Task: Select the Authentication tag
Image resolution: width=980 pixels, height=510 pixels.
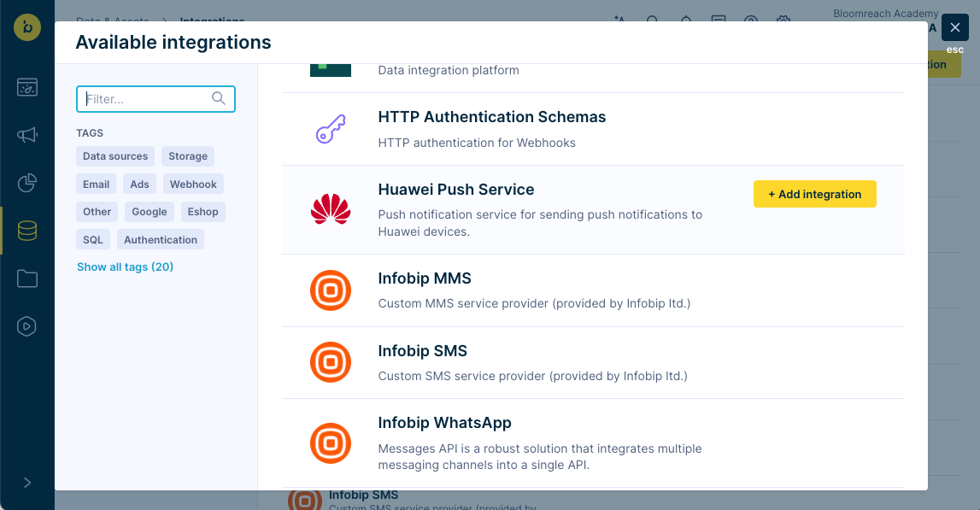Action: point(161,240)
